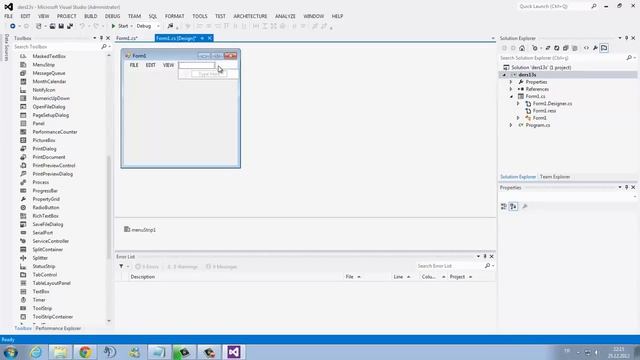Viewport: 640px width, 360px height.
Task: Click the View Code icon in Solution Explorer
Action: [586, 48]
